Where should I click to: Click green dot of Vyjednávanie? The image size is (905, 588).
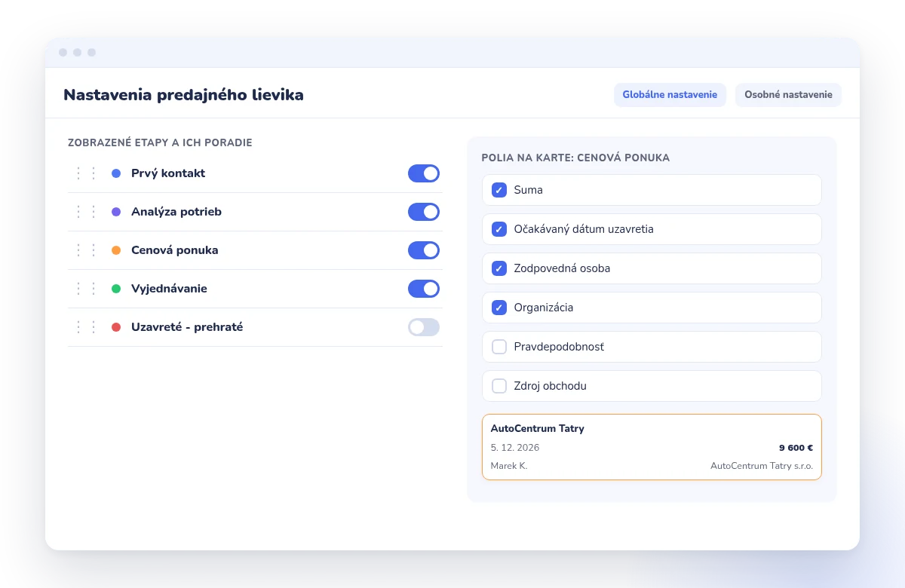click(x=116, y=289)
